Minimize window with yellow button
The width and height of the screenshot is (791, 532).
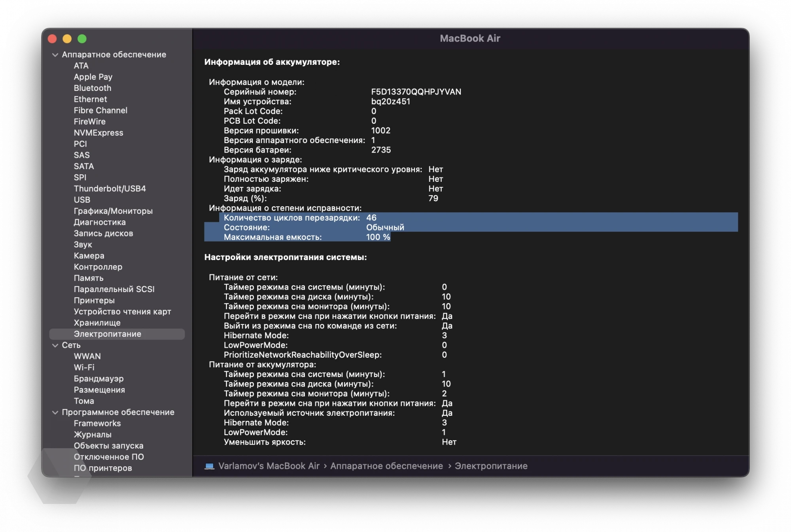pos(67,39)
